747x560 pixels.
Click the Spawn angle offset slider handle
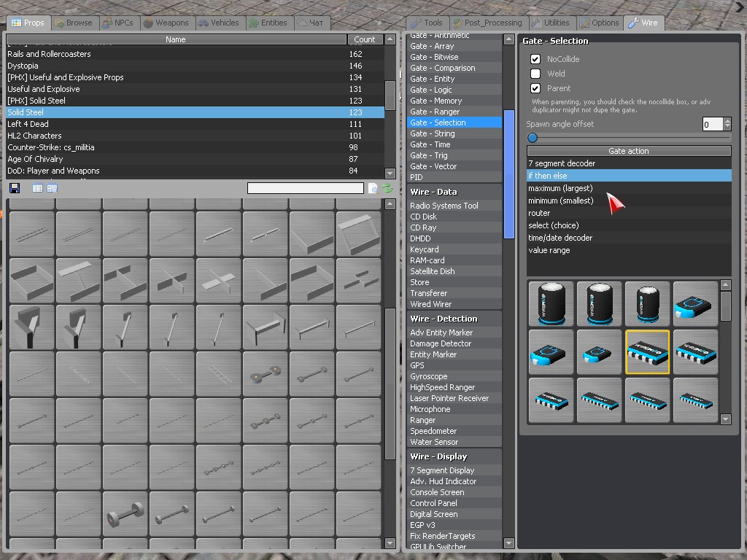[x=533, y=138]
